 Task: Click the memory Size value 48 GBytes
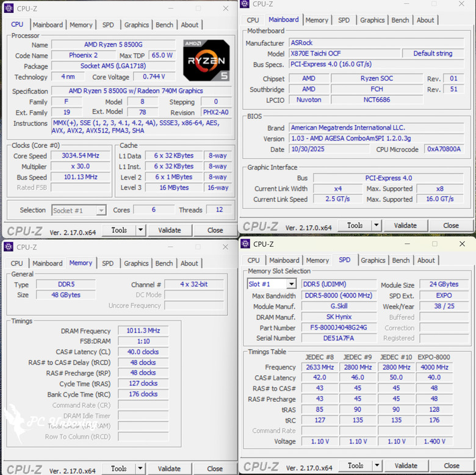[66, 295]
